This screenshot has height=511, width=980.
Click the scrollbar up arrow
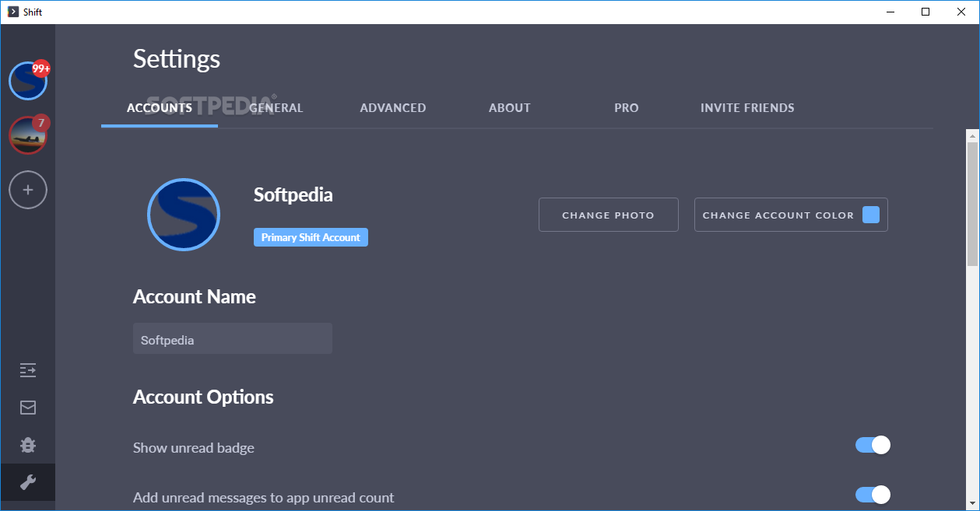click(972, 135)
